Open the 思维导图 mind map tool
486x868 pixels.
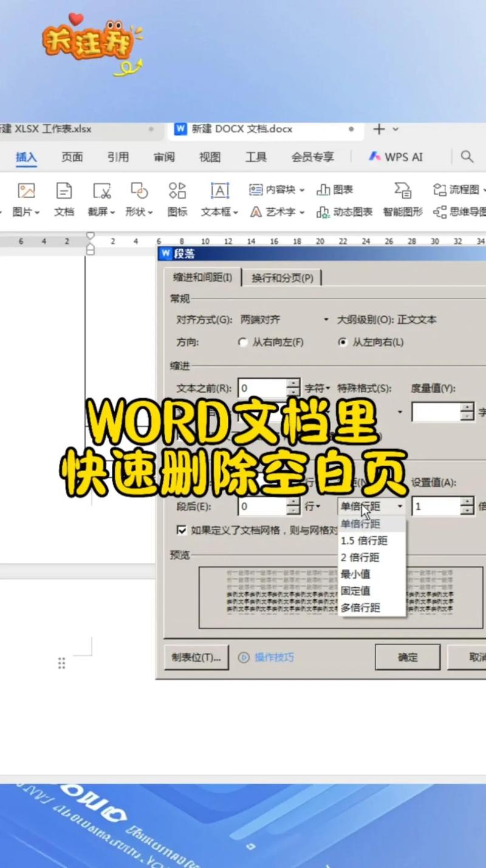pyautogui.click(x=459, y=212)
